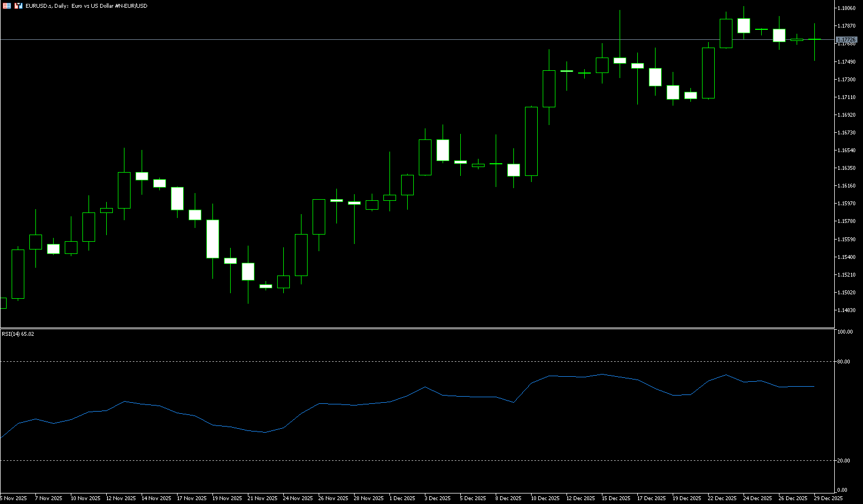Click the RSI 80.00 overbought level label
The width and height of the screenshot is (863, 504).
tap(844, 362)
